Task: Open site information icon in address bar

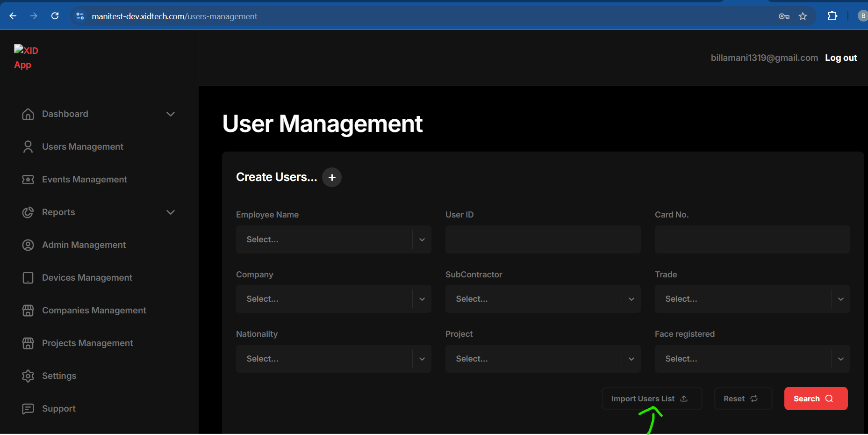Action: (80, 16)
